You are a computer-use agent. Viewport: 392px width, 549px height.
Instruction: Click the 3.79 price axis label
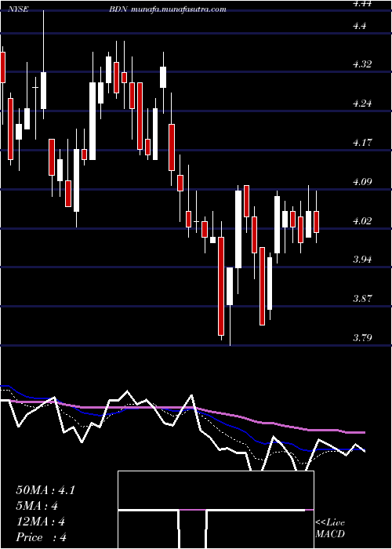click(x=362, y=338)
